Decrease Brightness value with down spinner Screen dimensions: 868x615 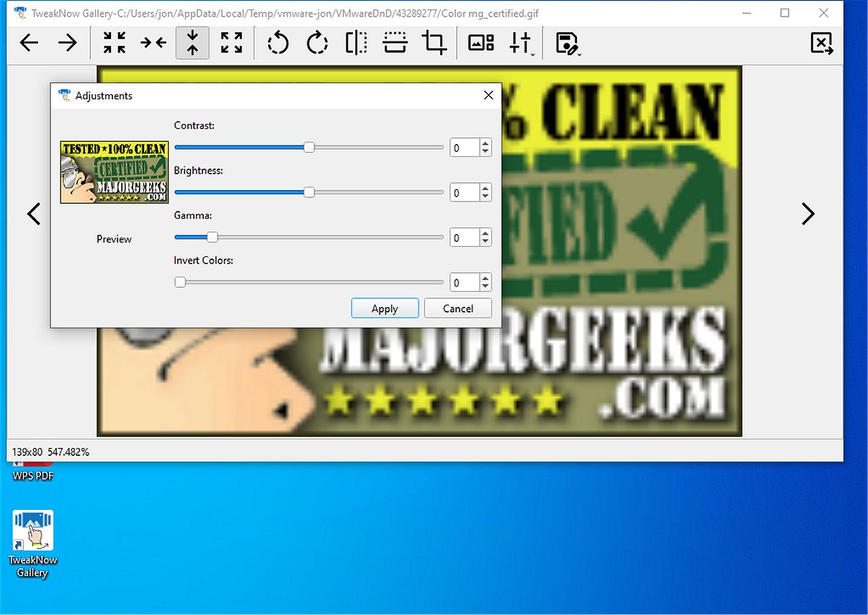486,197
